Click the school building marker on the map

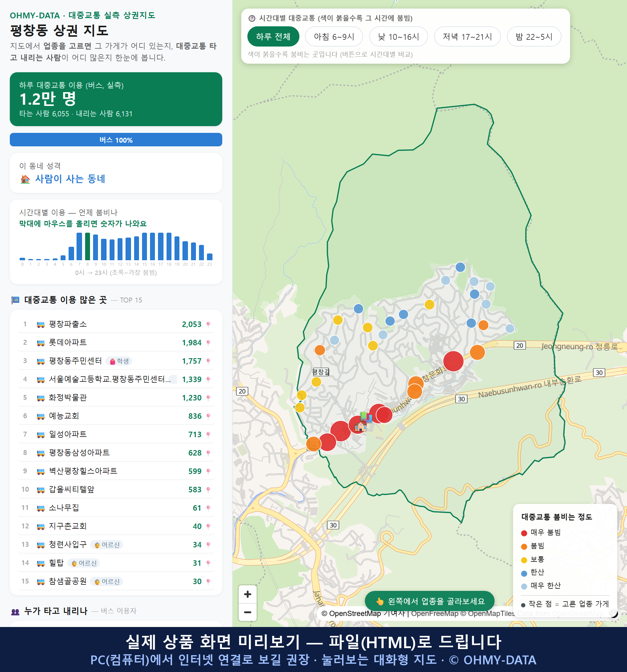pos(361,426)
